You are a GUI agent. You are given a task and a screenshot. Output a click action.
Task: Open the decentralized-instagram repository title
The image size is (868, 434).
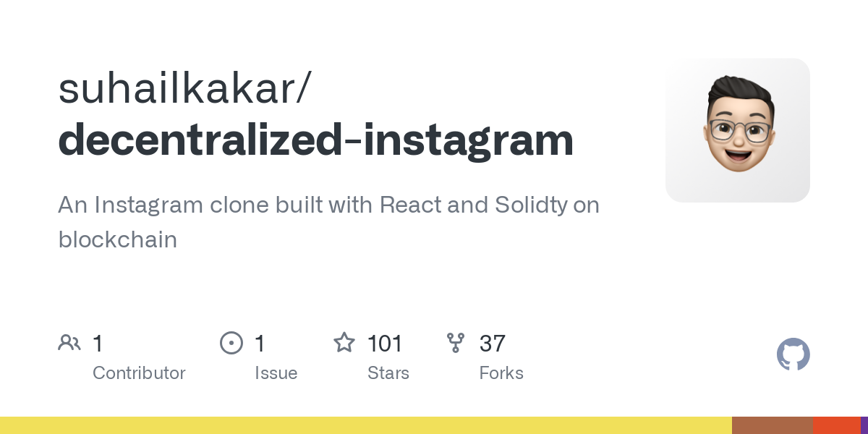315,140
